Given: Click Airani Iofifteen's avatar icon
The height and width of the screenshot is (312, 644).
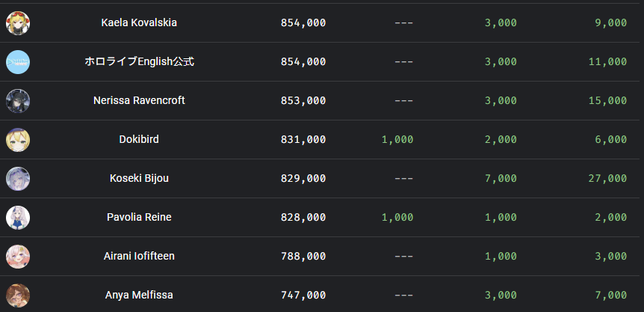Looking at the screenshot, I should click(18, 257).
